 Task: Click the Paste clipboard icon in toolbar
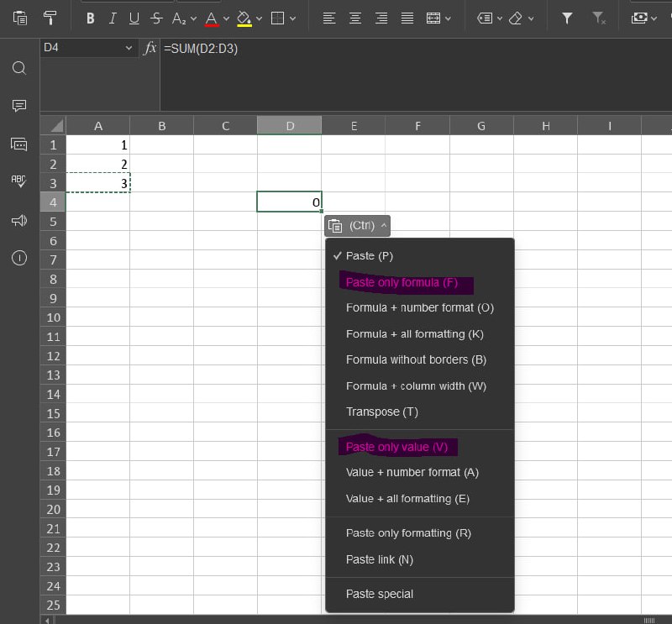tap(19, 18)
